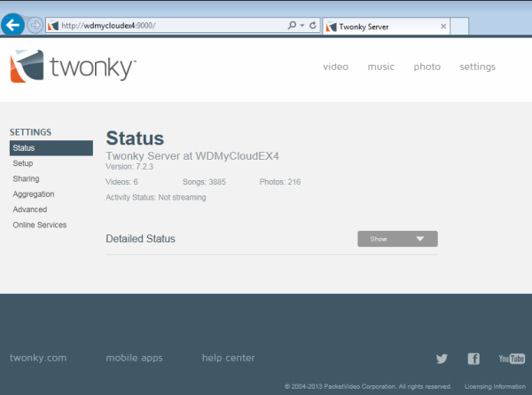Click the browser back arrow button

click(x=12, y=25)
